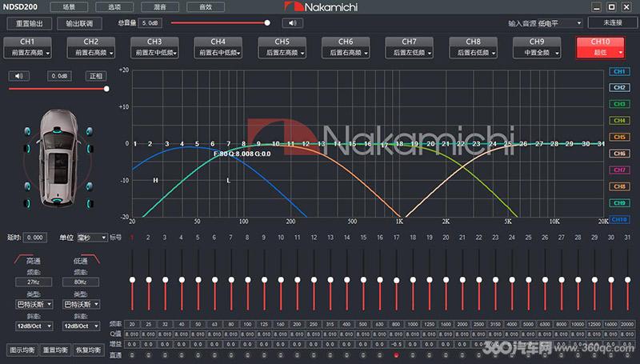Toggle CH1 curve visibility in graph legend
The width and height of the screenshot is (640, 364).
click(x=619, y=71)
